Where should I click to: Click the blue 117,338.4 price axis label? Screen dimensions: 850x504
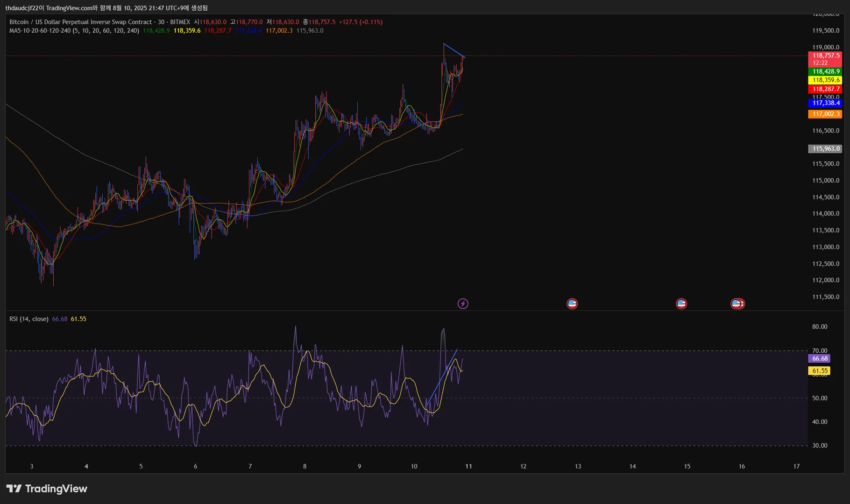825,103
